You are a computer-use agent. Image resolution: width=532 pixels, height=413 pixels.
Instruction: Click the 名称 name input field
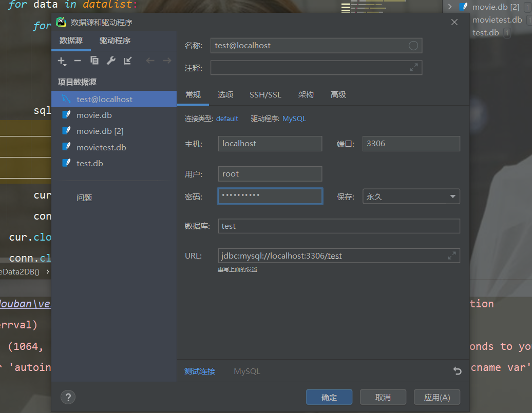(316, 46)
